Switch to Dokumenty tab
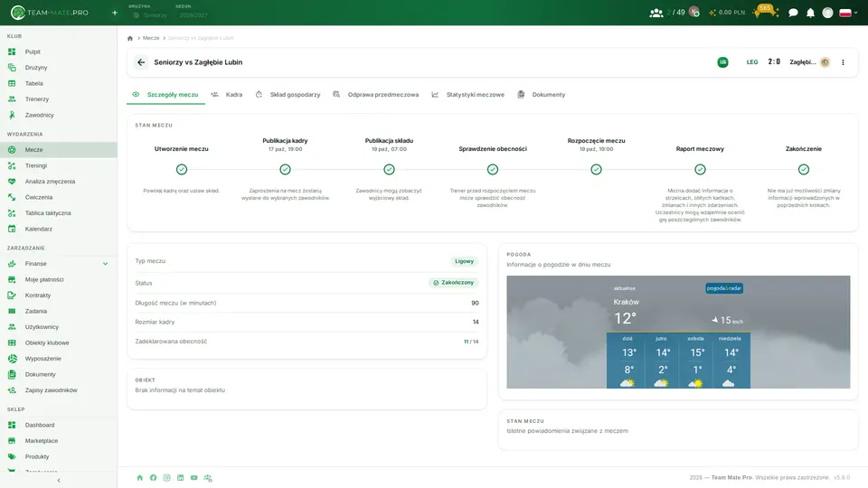868x488 pixels. point(542,95)
